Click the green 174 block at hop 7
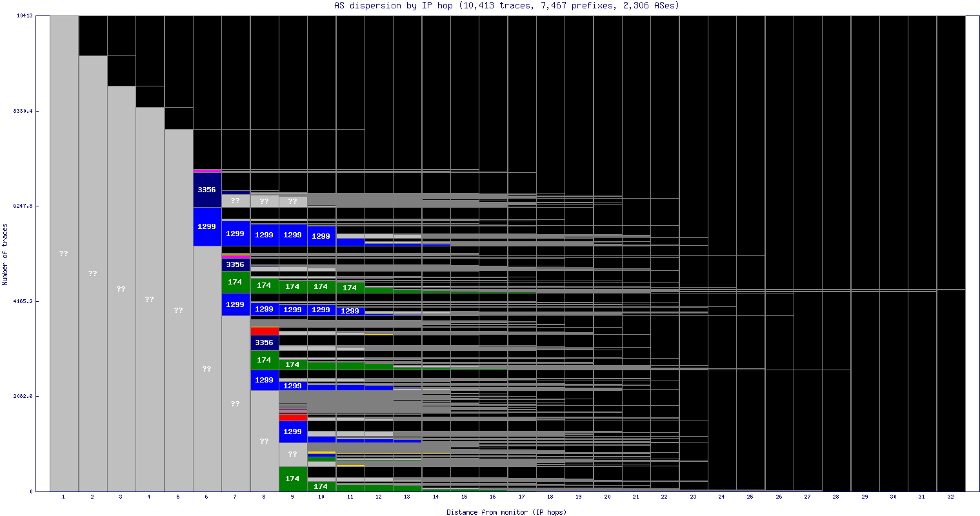Viewport: 980px width, 516px height. click(235, 283)
